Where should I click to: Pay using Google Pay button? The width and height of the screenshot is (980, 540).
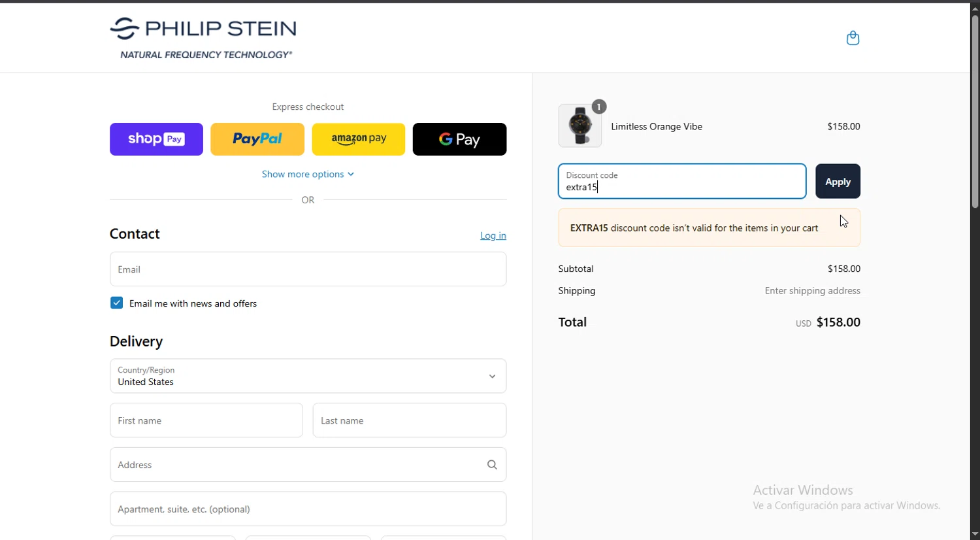point(459,139)
